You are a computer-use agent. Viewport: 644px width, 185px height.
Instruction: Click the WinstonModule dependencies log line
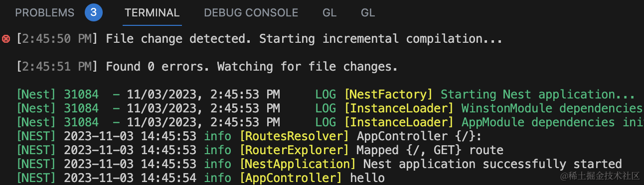pyautogui.click(x=330, y=108)
